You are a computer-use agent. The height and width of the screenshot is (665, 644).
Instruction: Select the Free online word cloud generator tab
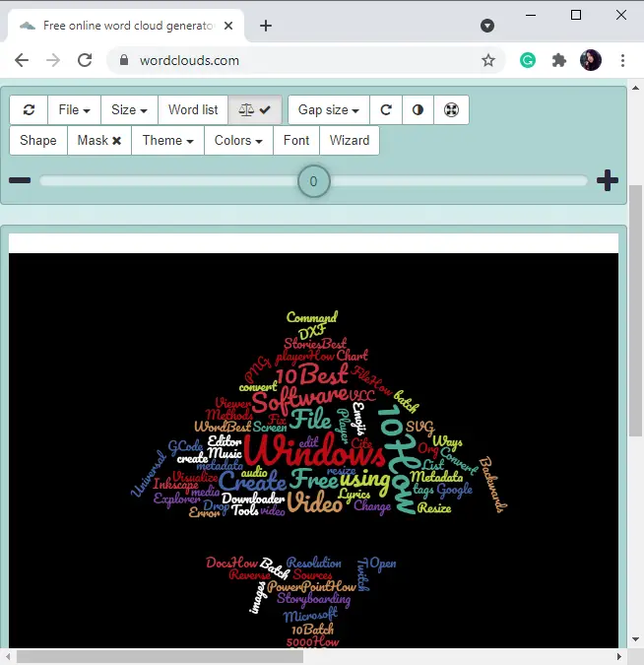126,26
